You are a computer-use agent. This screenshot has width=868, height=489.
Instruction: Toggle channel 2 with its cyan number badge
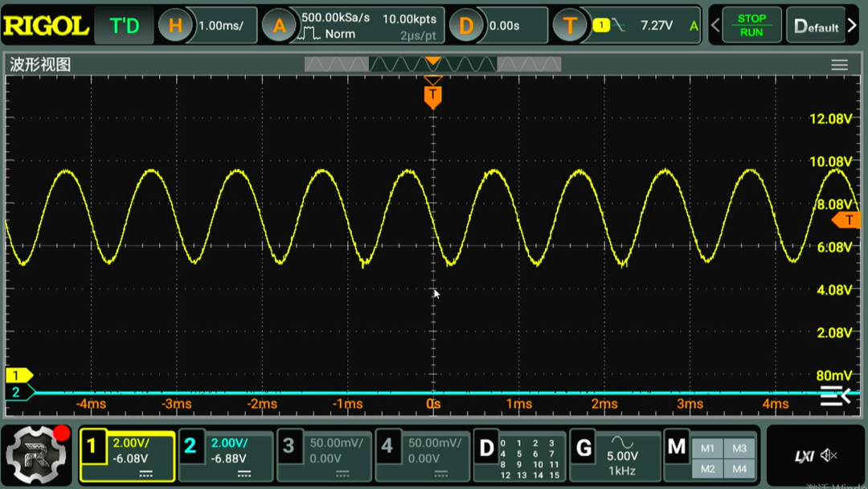click(190, 446)
